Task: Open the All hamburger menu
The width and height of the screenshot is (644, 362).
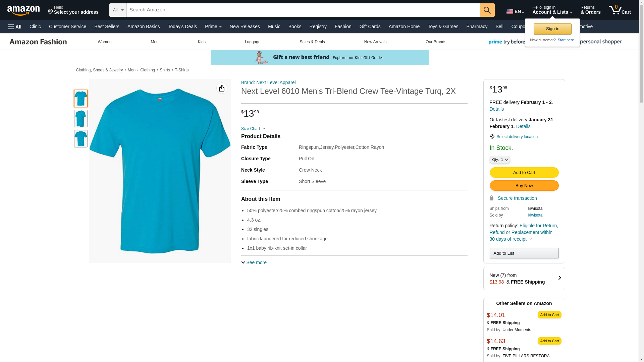Action: (15, 27)
